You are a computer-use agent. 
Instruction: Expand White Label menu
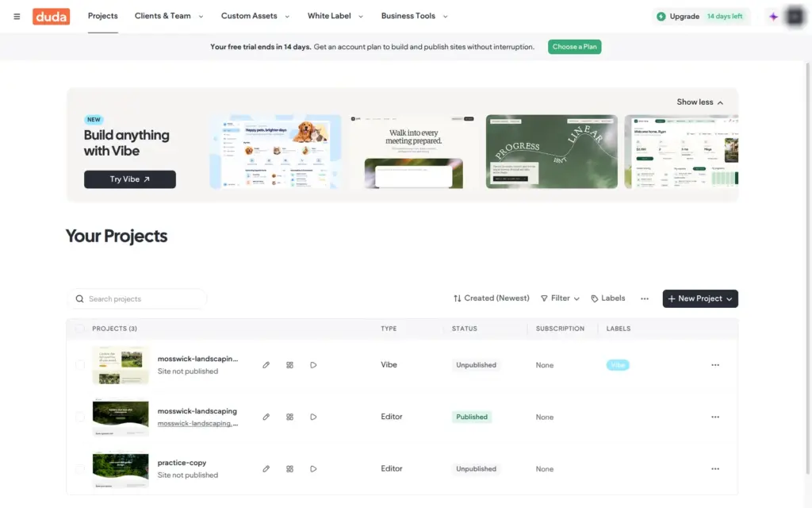click(335, 16)
